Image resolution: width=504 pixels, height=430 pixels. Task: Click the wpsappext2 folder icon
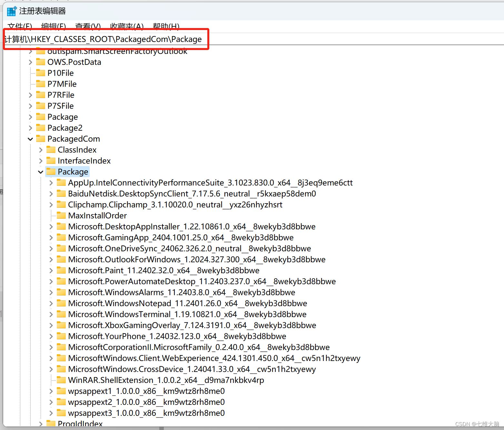click(x=61, y=402)
